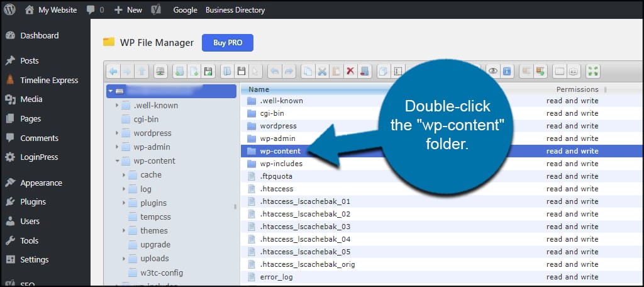Click the red X Delete icon

point(350,71)
